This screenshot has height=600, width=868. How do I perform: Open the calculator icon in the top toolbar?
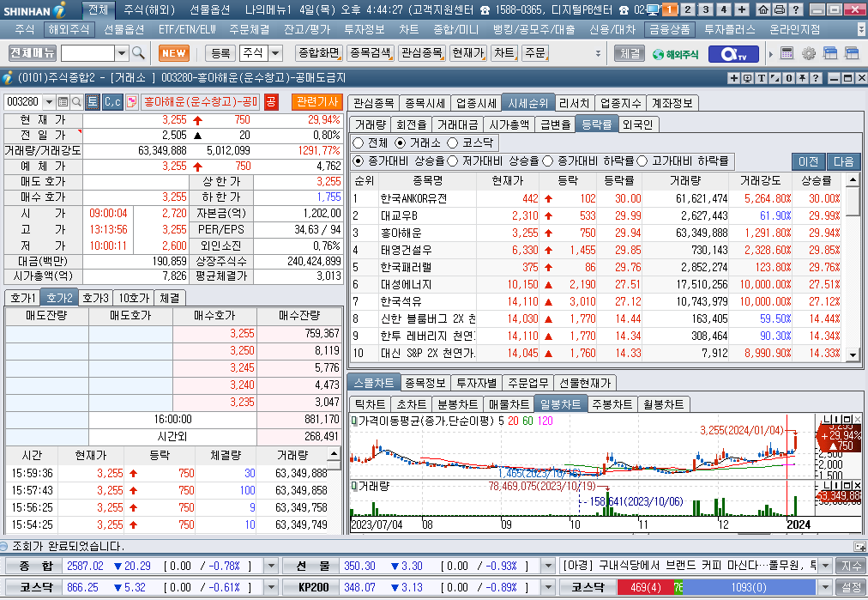pyautogui.click(x=787, y=53)
